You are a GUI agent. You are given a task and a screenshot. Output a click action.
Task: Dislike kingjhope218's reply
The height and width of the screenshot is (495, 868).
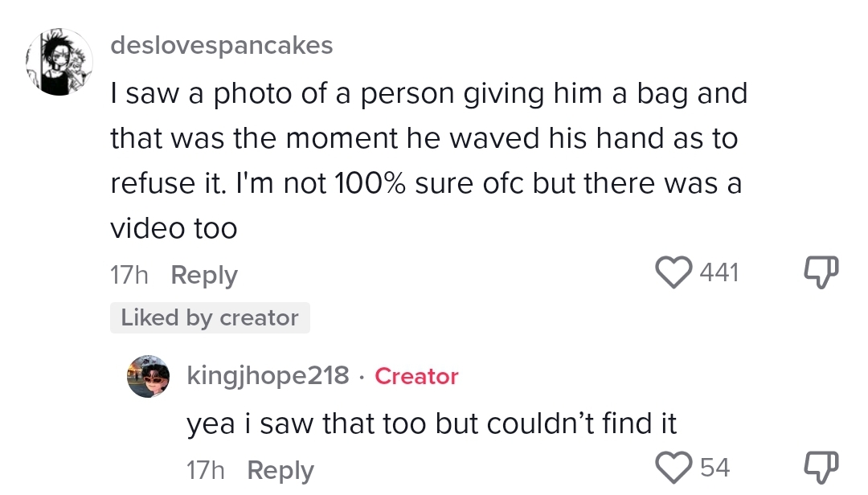(821, 467)
